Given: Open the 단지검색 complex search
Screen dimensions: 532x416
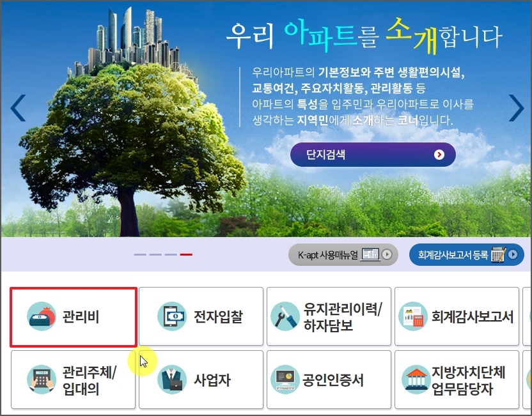Looking at the screenshot, I should pyautogui.click(x=373, y=155).
